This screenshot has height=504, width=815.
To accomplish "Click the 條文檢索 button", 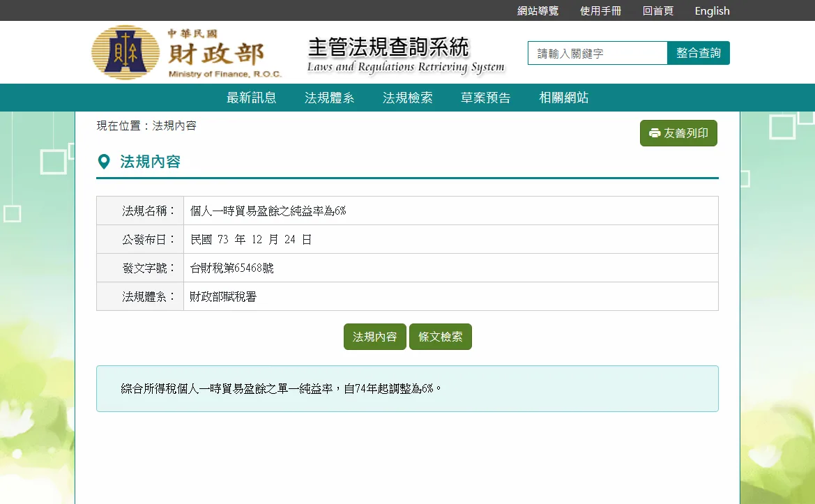I will (440, 337).
